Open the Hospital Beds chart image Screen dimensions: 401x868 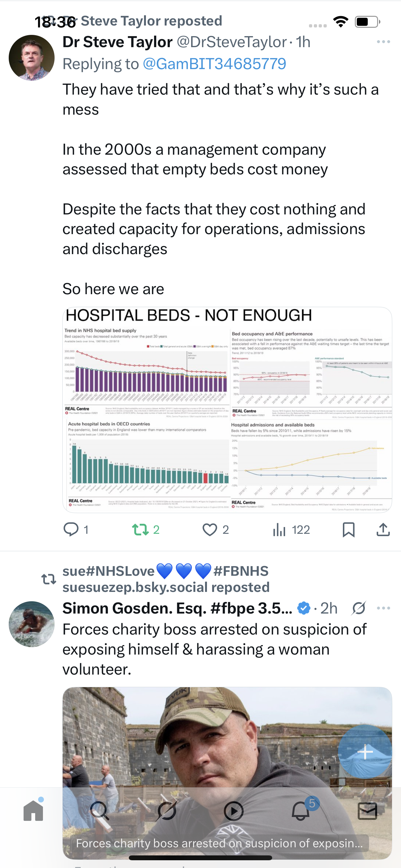(227, 410)
